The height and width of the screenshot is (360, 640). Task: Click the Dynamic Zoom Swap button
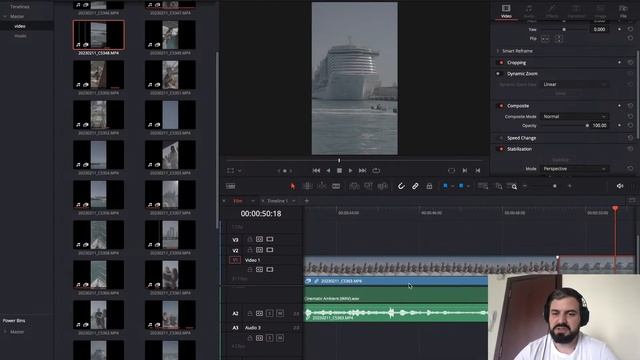click(x=560, y=94)
